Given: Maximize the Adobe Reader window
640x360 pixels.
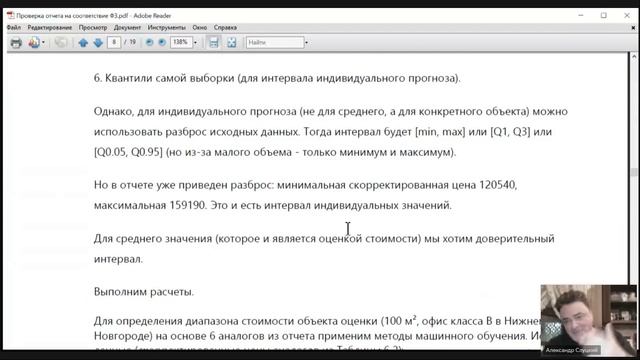Looking at the screenshot, I should (604, 16).
